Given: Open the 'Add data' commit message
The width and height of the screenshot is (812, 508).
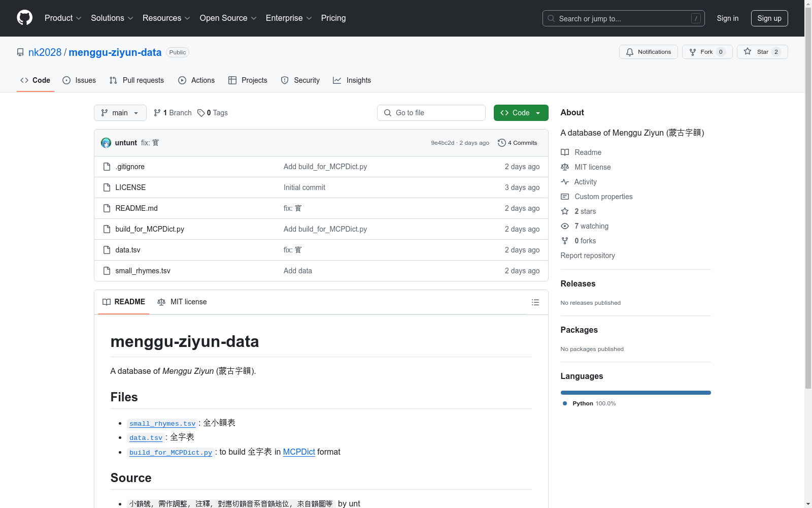Looking at the screenshot, I should pyautogui.click(x=298, y=271).
